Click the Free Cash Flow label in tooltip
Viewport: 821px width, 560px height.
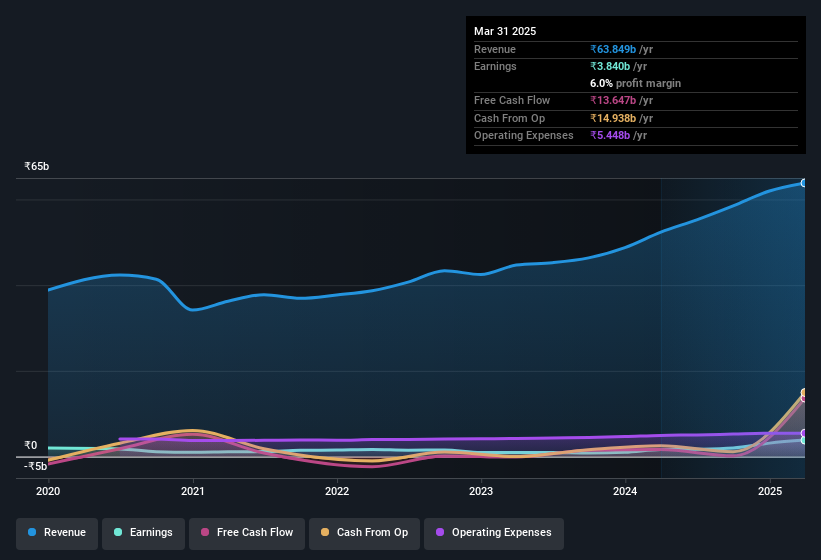pos(512,100)
